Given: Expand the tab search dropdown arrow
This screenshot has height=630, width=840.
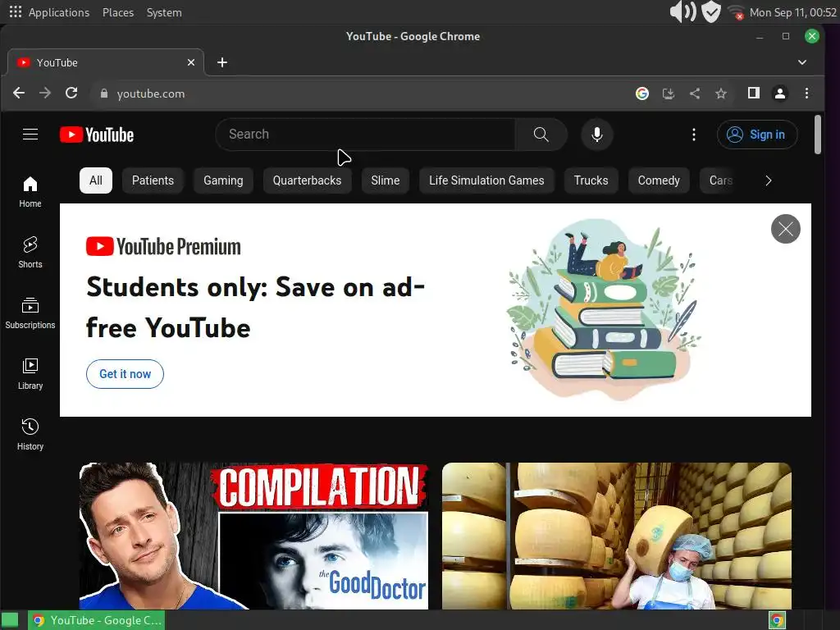Looking at the screenshot, I should (x=802, y=62).
